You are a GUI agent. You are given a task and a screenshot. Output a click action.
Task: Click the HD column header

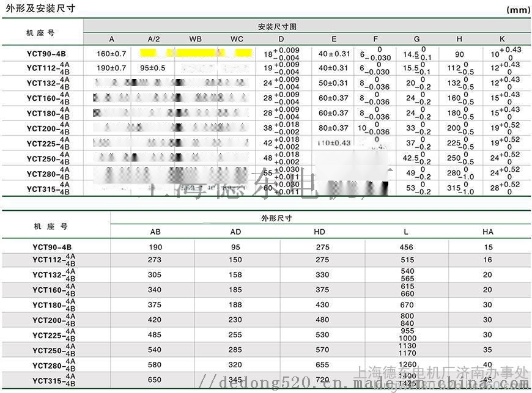(320, 232)
